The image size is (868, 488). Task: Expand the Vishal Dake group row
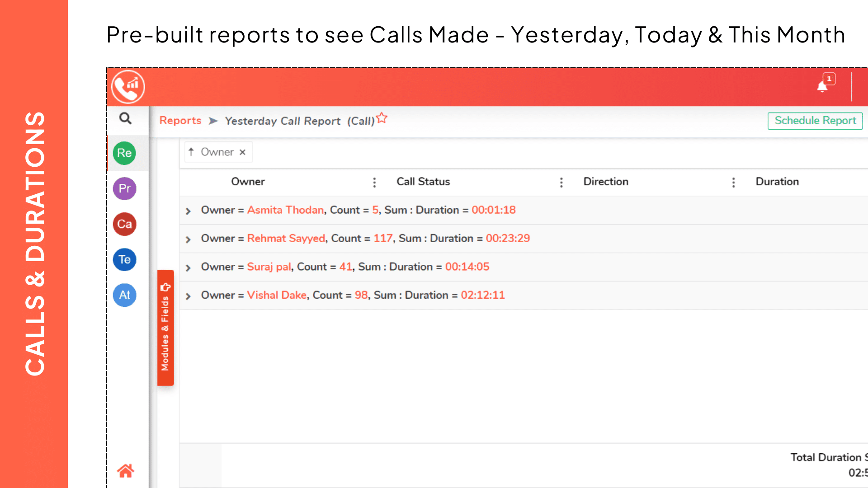(x=188, y=296)
